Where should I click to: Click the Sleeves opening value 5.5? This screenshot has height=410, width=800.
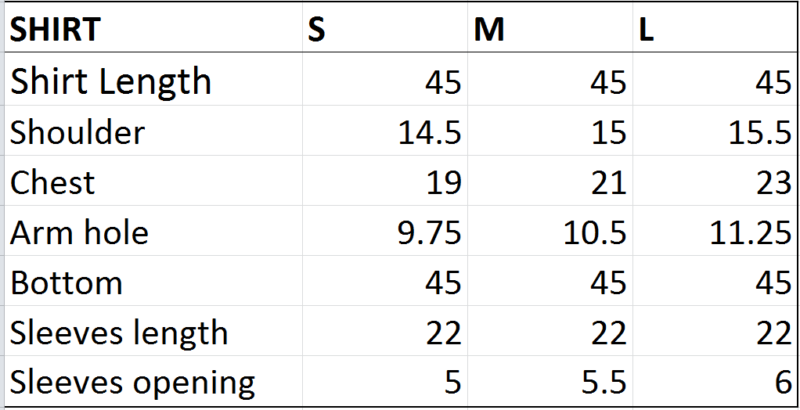(550, 381)
